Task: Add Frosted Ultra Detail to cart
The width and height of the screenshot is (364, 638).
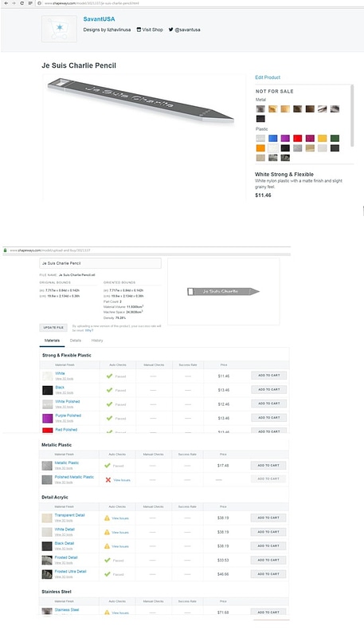Action: 268,573
